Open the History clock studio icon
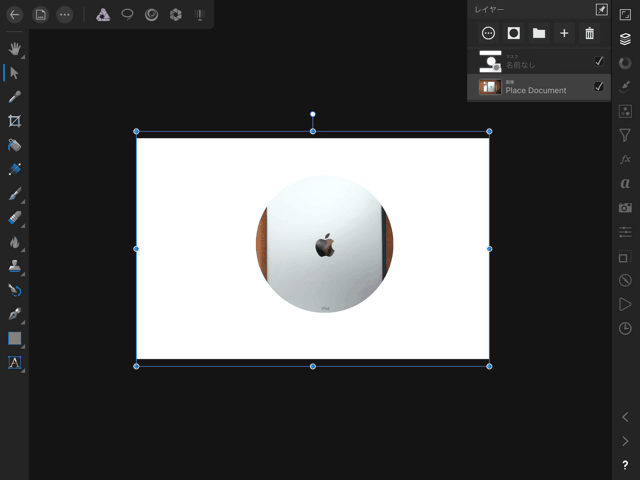Viewport: 640px width, 480px height. [x=625, y=329]
